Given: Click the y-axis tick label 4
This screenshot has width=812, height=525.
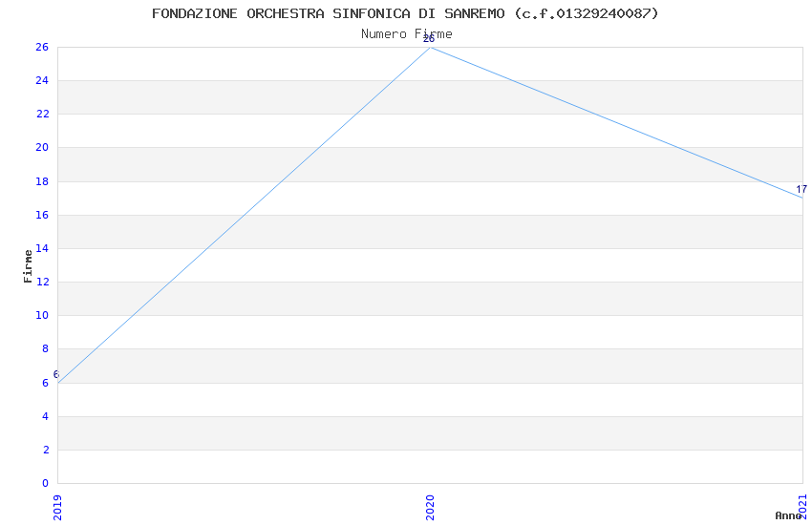Looking at the screenshot, I should pyautogui.click(x=46, y=416).
